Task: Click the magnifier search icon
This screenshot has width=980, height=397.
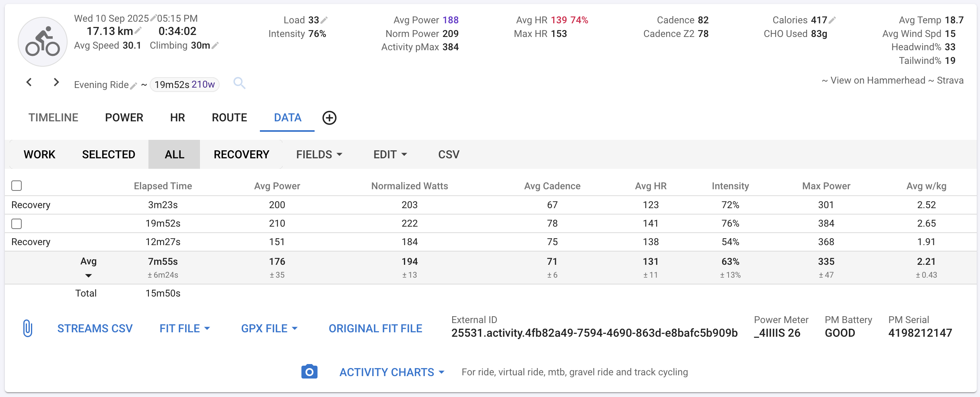Action: [239, 83]
